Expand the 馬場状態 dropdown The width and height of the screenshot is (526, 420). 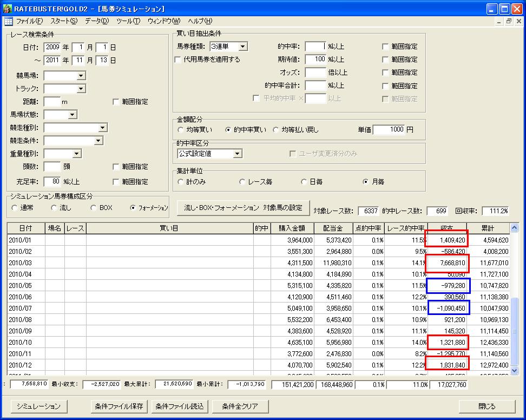pyautogui.click(x=72, y=115)
